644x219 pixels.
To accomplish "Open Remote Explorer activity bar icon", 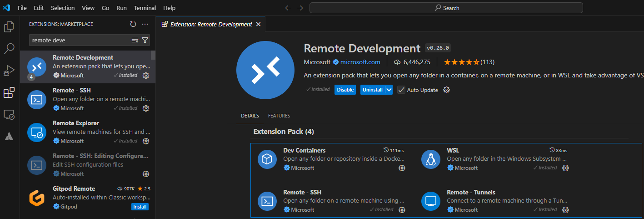I will tap(9, 115).
